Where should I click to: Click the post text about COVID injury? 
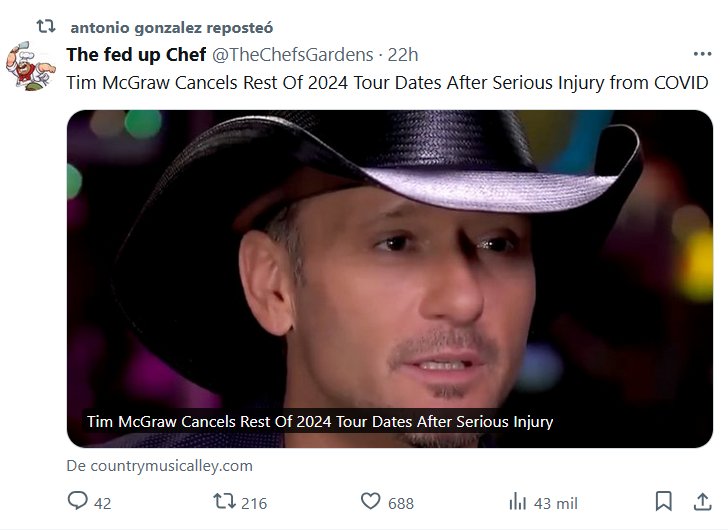(386, 83)
